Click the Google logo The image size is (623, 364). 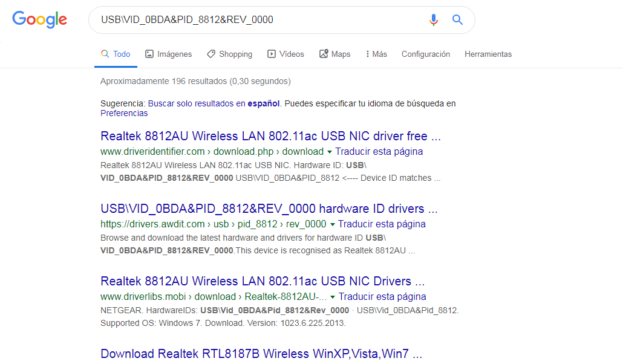tap(40, 19)
